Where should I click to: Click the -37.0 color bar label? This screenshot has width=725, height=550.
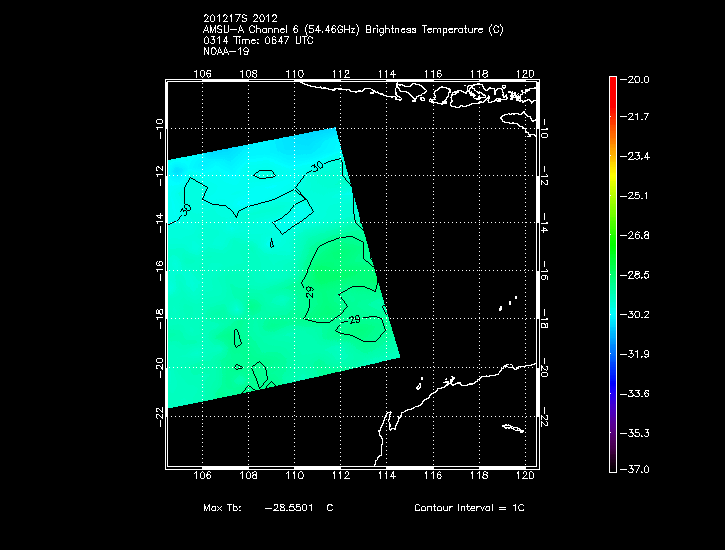click(636, 469)
